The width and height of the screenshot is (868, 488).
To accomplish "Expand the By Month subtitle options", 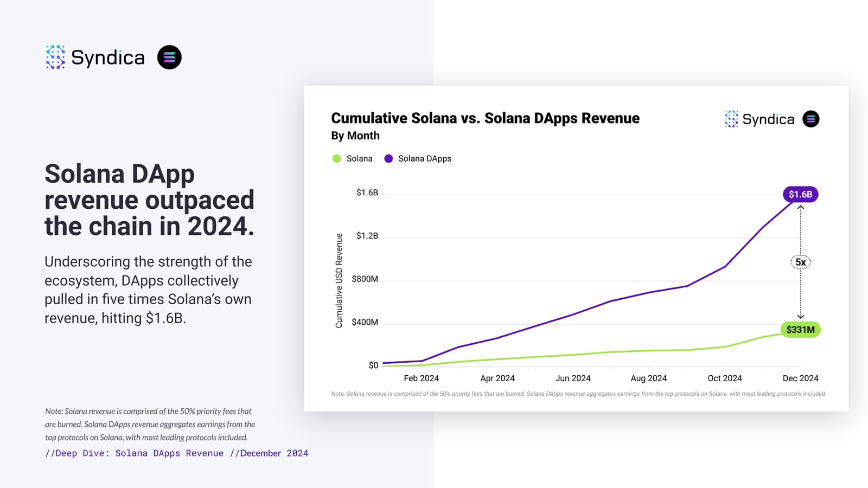I will [355, 136].
